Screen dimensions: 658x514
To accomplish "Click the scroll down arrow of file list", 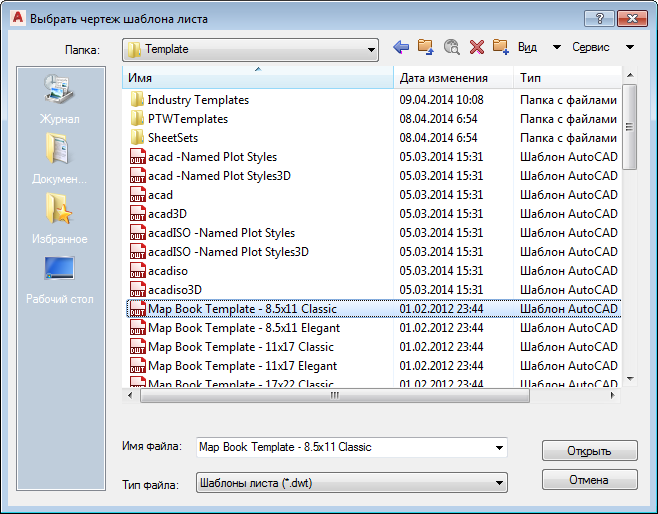I will (629, 378).
